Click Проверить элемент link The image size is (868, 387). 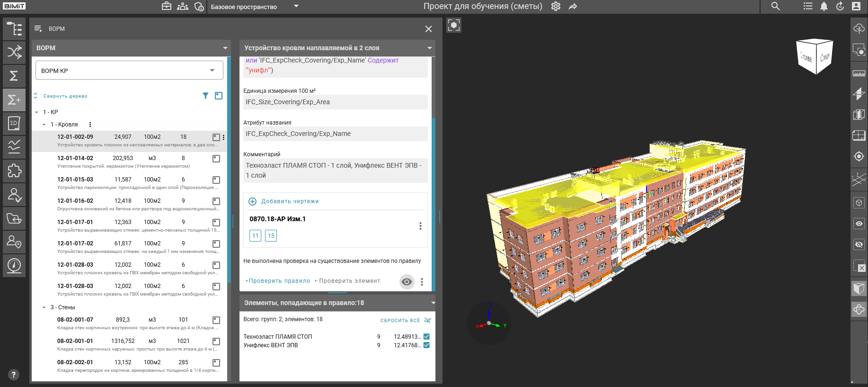[x=349, y=281]
